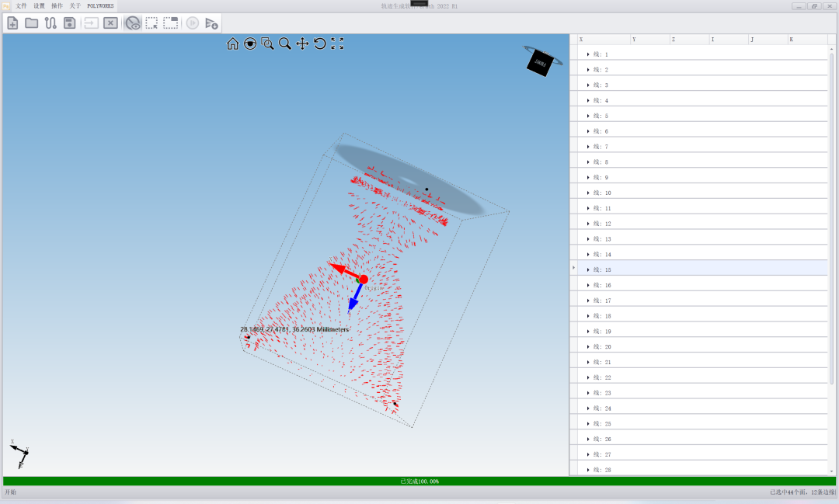The width and height of the screenshot is (839, 504).
Task: Click the new file toolbar icon
Action: coord(12,23)
